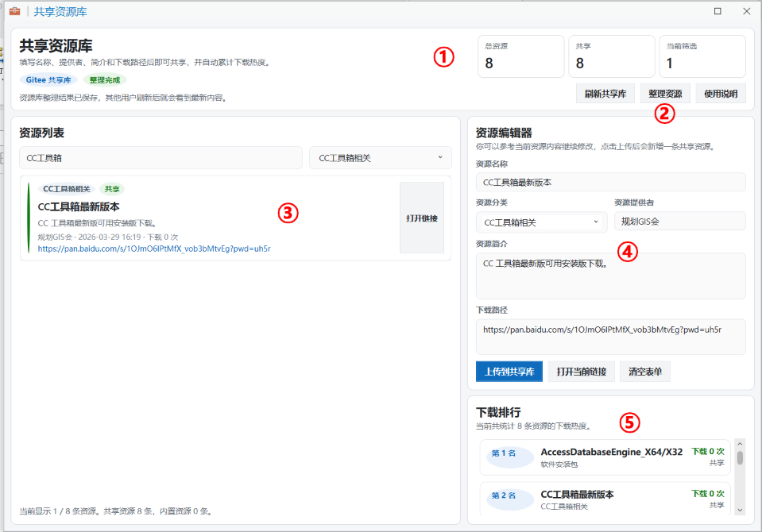Screen dimensions: 762x532
Task: Maximize the 共享资源库 window
Action: tap(718, 12)
